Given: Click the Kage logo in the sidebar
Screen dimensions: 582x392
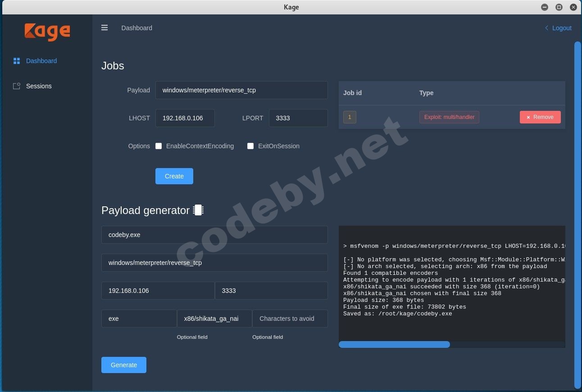Looking at the screenshot, I should (47, 32).
